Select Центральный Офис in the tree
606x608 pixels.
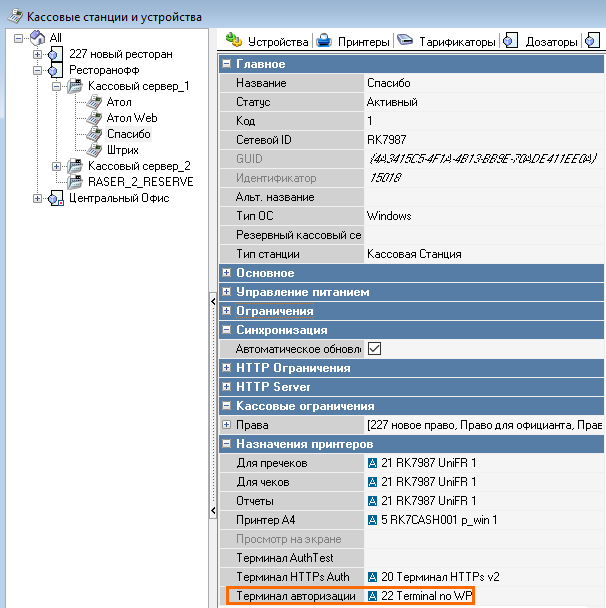coord(118,198)
